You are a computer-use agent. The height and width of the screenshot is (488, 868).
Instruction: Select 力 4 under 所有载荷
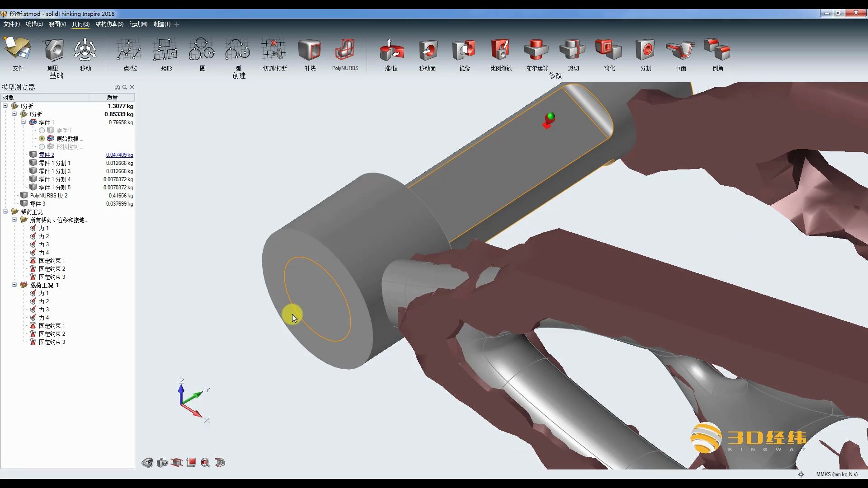(43, 253)
